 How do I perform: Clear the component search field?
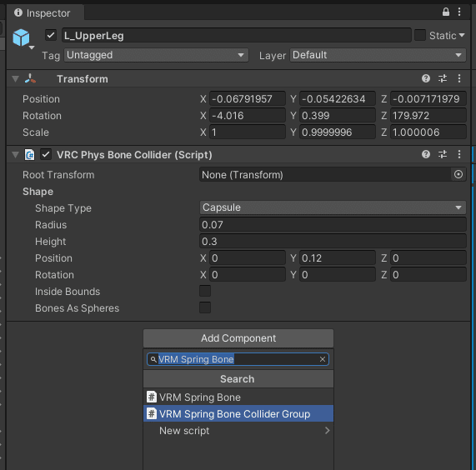pyautogui.click(x=323, y=359)
